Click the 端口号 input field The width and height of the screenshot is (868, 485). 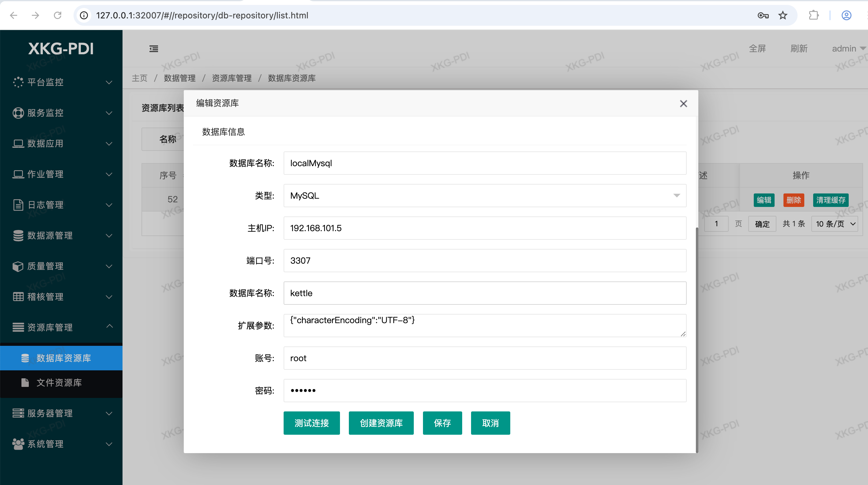(485, 261)
